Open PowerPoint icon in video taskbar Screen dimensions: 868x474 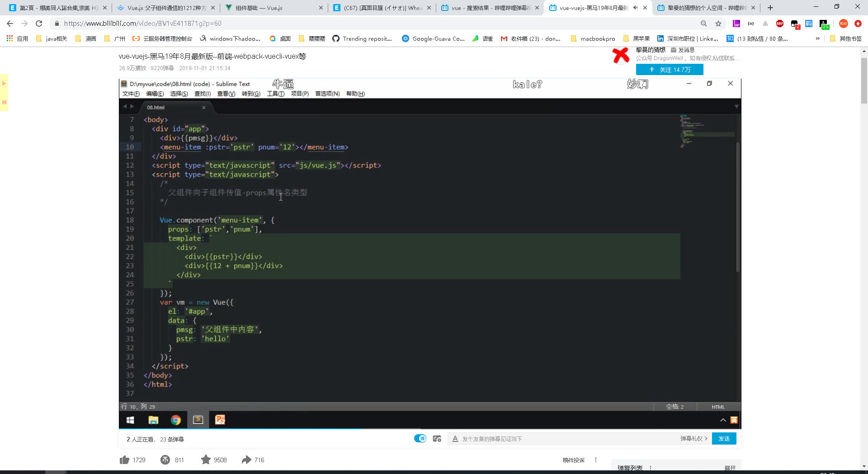pyautogui.click(x=220, y=420)
